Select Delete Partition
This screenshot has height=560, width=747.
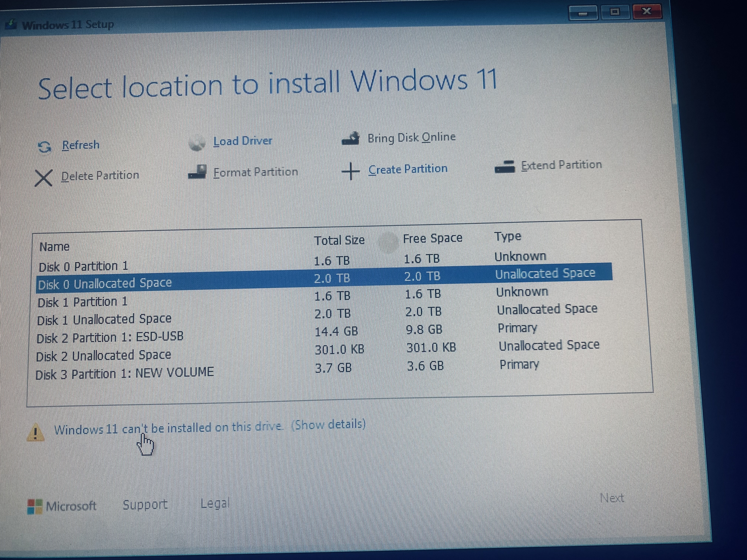(x=100, y=176)
